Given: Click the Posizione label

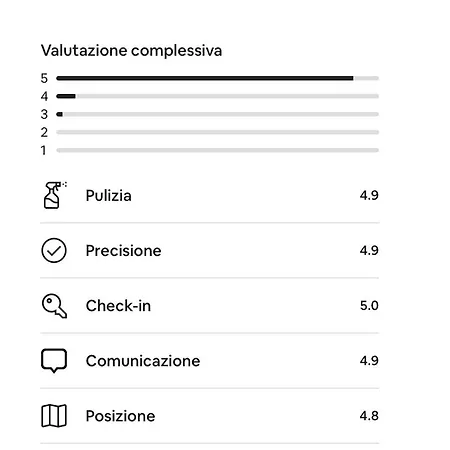Looking at the screenshot, I should click(120, 416).
